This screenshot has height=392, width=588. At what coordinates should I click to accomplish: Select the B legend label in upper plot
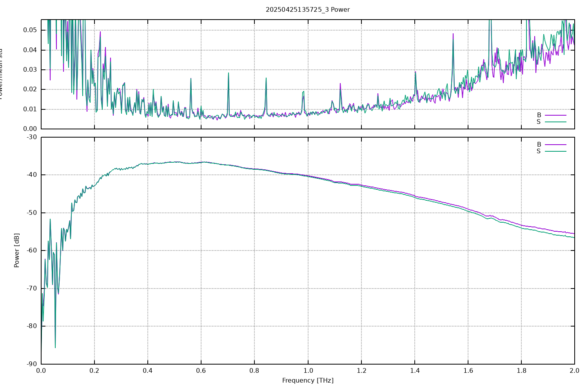[539, 115]
